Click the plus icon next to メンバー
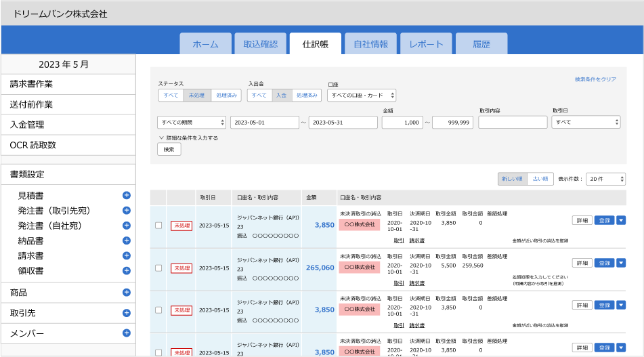The image size is (644, 357). (x=127, y=333)
